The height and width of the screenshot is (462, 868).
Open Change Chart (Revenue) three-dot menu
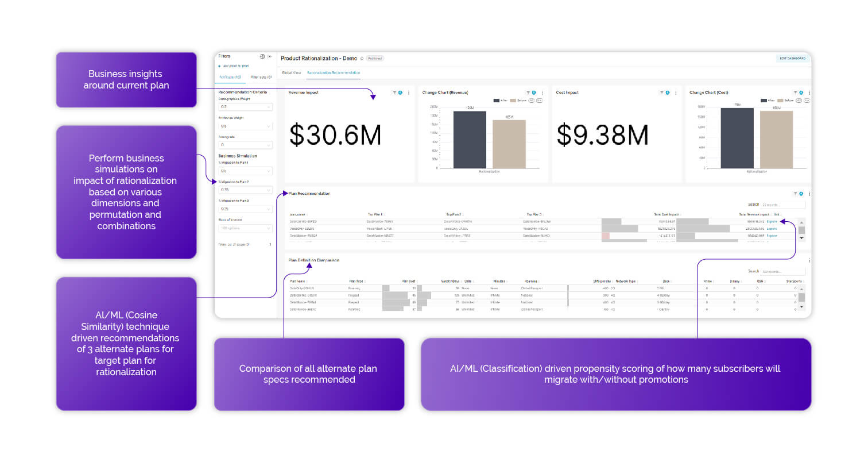(542, 93)
